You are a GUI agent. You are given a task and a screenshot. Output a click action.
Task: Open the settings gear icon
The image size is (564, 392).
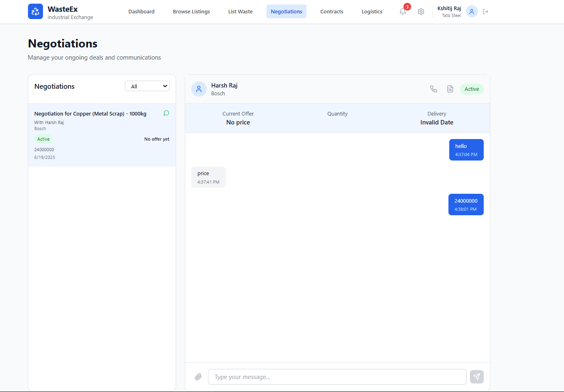click(421, 11)
